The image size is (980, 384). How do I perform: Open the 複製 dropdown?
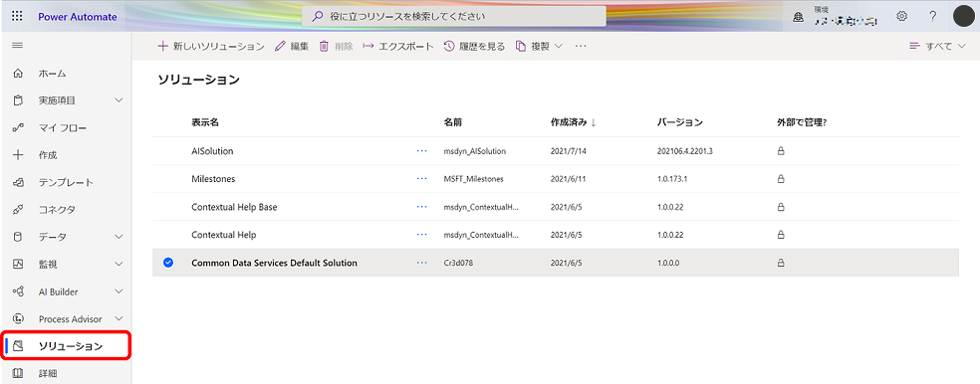pos(540,46)
